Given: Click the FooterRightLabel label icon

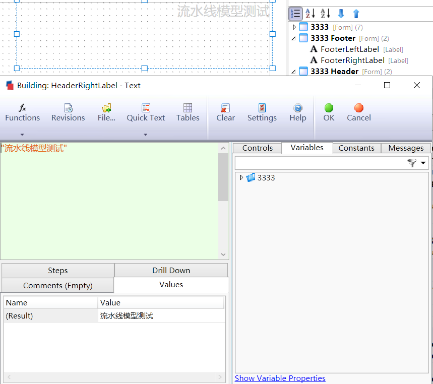Looking at the screenshot, I should tap(313, 60).
